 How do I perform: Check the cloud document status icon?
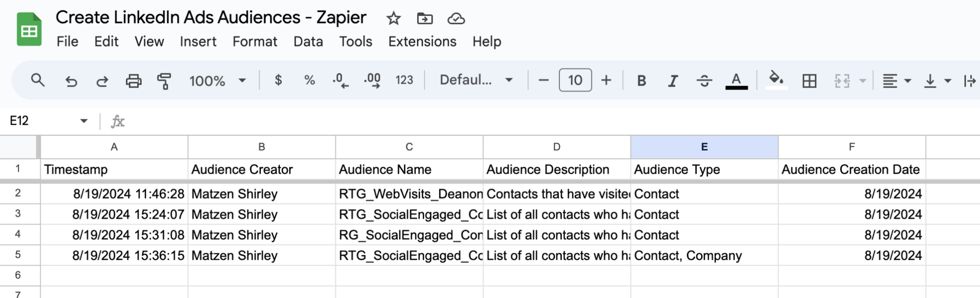pyautogui.click(x=456, y=19)
